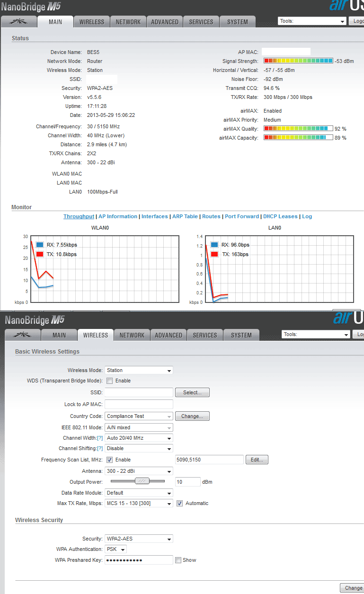Toggle Frequency Scan List Enable checkbox
364x594 pixels.
pos(109,460)
